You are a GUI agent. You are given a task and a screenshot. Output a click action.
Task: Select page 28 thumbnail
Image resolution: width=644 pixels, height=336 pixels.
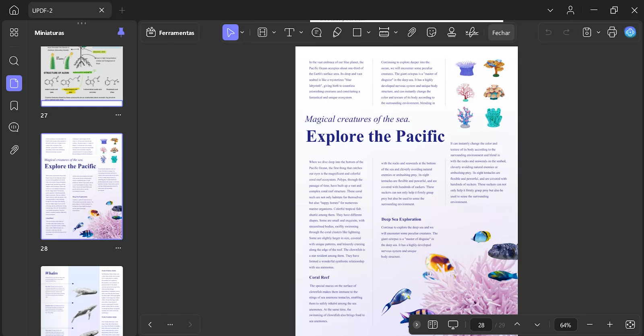[82, 187]
